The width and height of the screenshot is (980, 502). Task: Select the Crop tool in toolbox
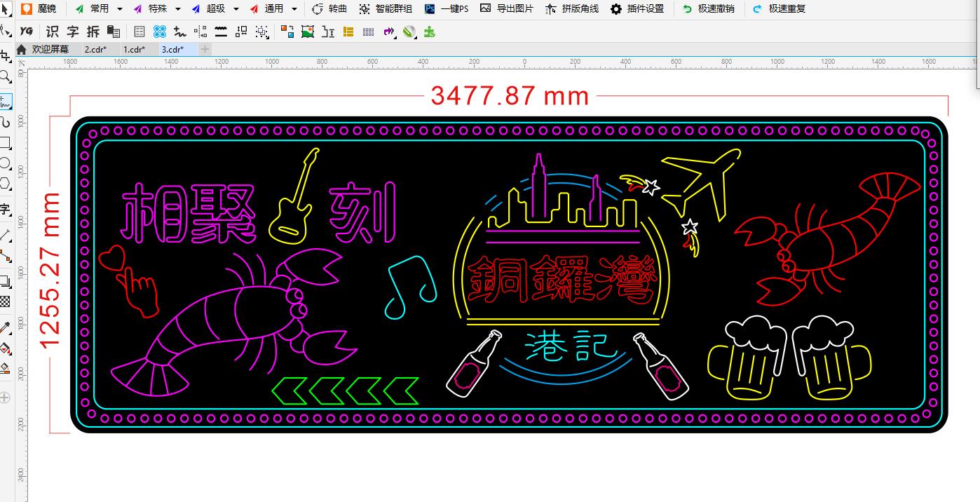tap(5, 57)
